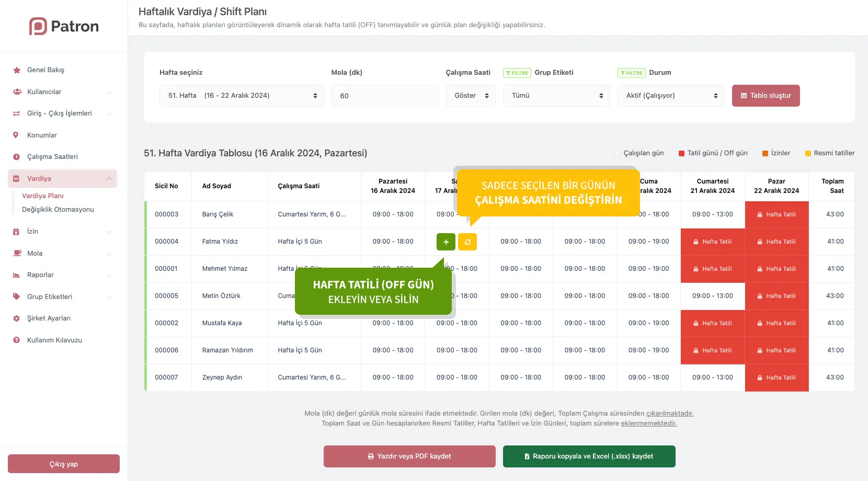The image size is (868, 481).
Task: Click the green plus icon in Fatma Yıldız row
Action: click(x=446, y=242)
